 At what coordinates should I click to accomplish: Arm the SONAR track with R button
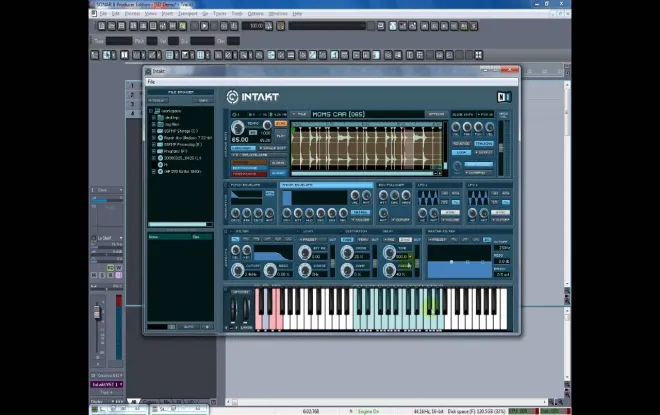coord(110,275)
